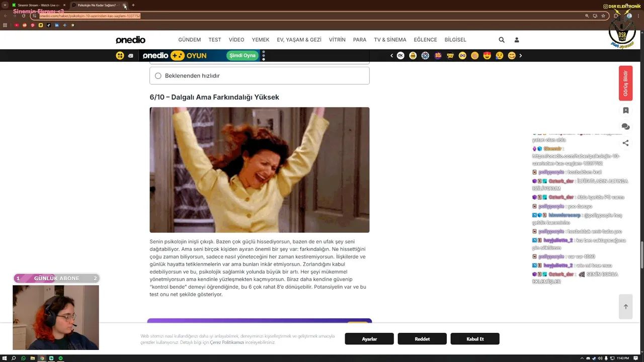644x362 pixels.
Task: Open the BİLGİSEL menu item
Action: pos(455,40)
